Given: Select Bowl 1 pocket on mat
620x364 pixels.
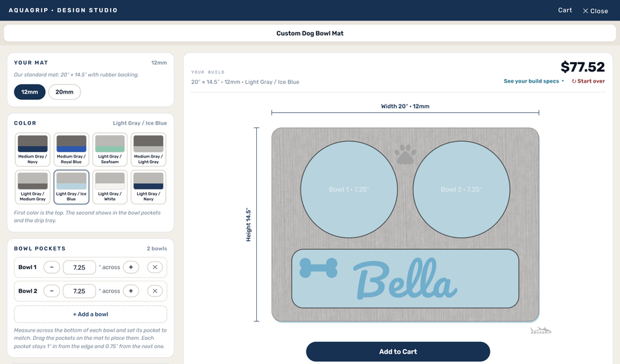Looking at the screenshot, I should [x=349, y=189].
